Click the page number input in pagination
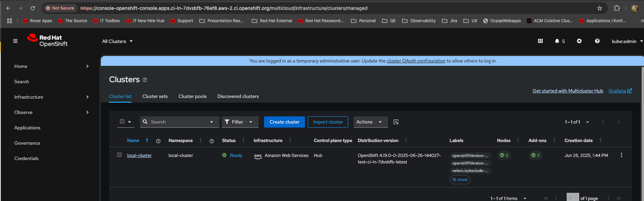Screen dimensions: 644x201 pyautogui.click(x=573, y=197)
